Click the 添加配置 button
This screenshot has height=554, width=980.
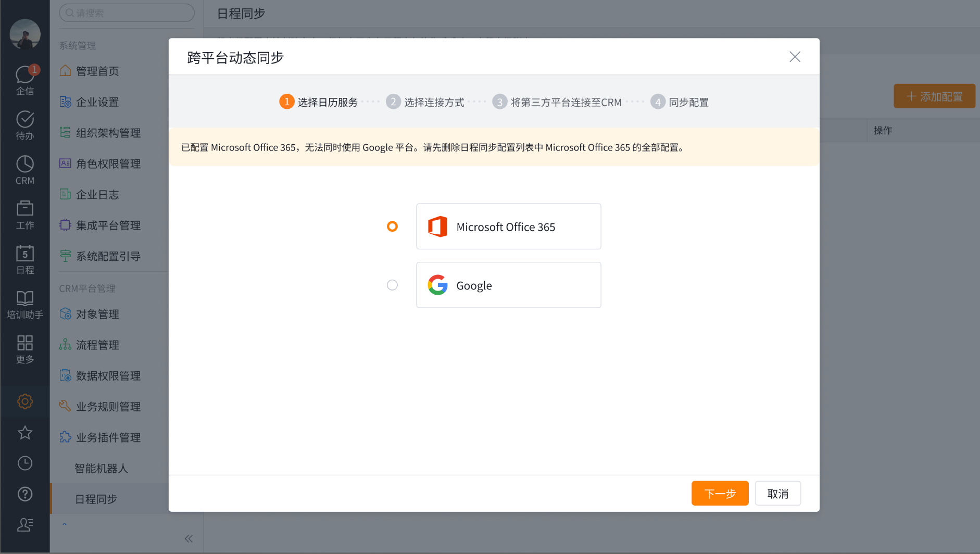(x=934, y=96)
